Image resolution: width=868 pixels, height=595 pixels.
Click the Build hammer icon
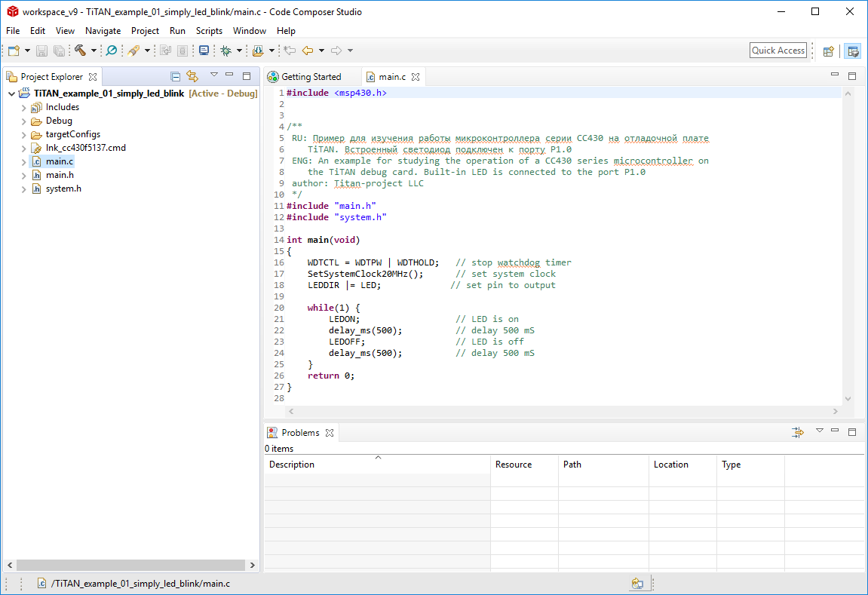80,51
